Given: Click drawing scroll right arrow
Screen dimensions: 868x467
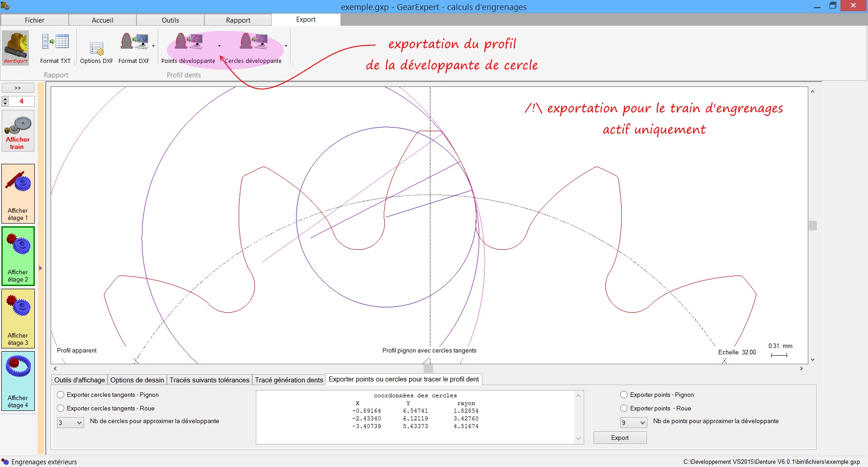Looking at the screenshot, I should point(802,368).
